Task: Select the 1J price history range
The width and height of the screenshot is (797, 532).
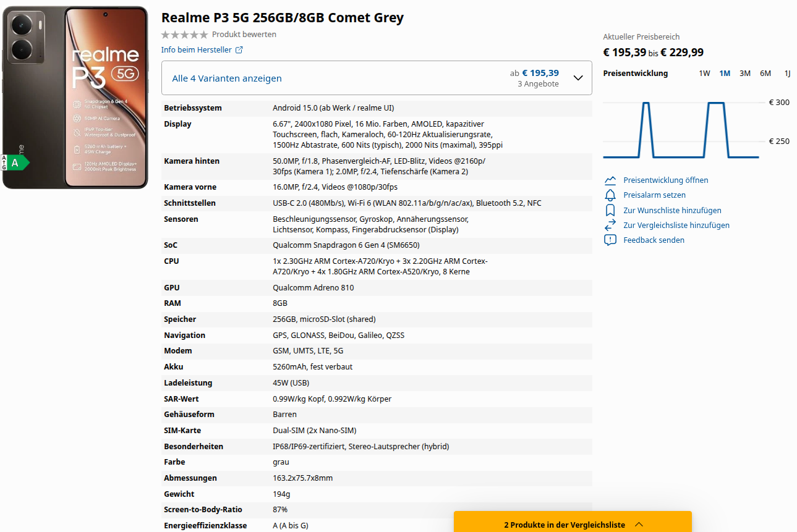Action: (788, 74)
